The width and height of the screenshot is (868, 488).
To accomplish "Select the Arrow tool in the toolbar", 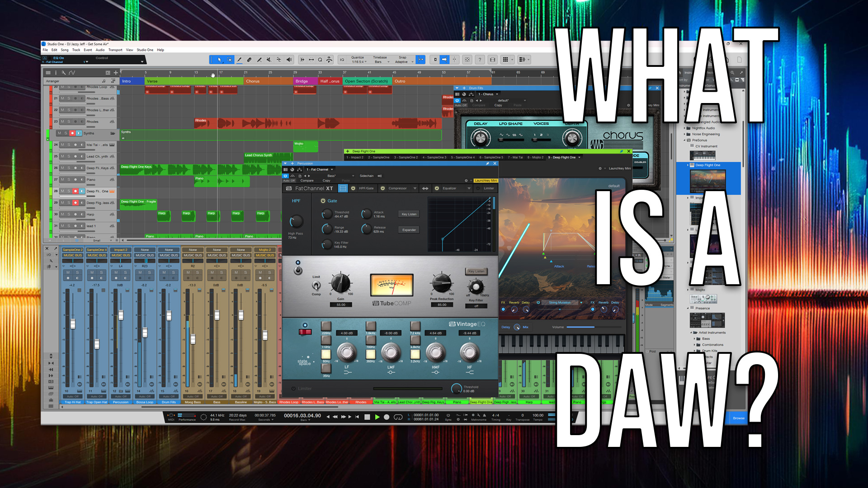I will point(219,60).
